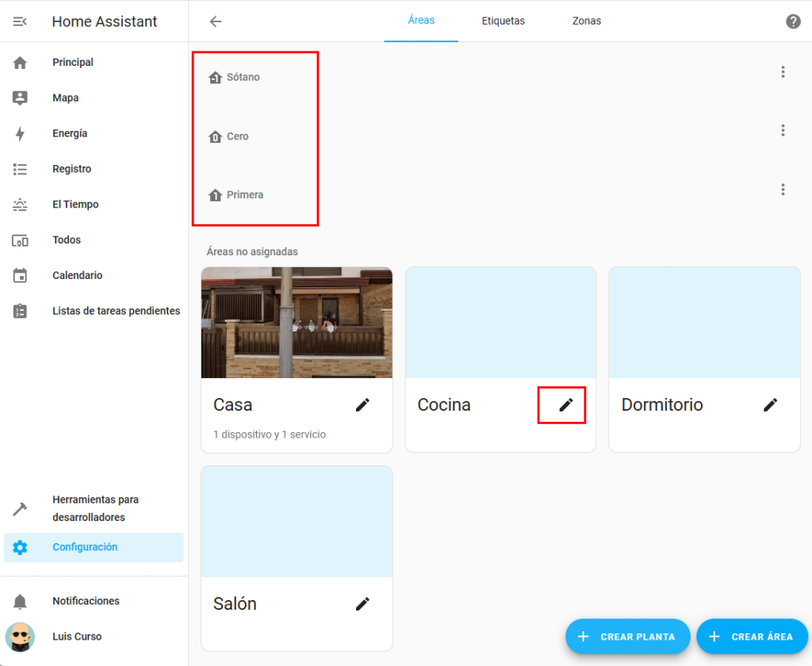Switch to the Etiquetas tab
The image size is (812, 666).
pos(503,21)
